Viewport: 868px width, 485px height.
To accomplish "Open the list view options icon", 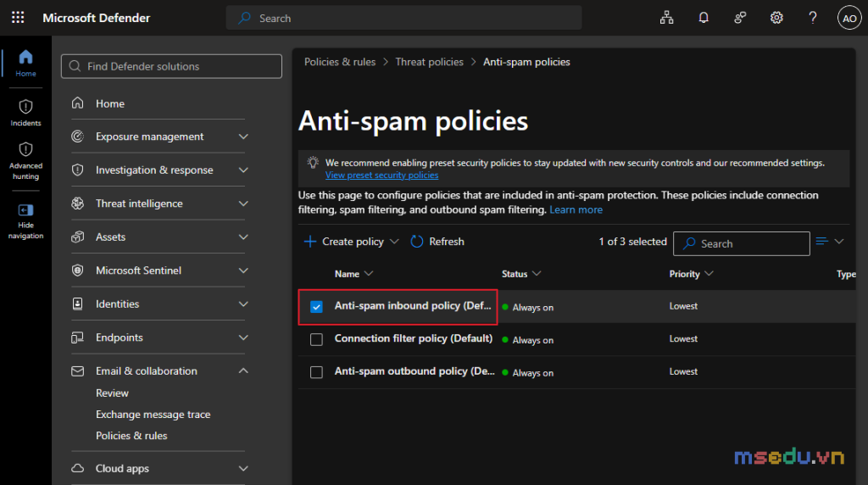I will coord(822,241).
